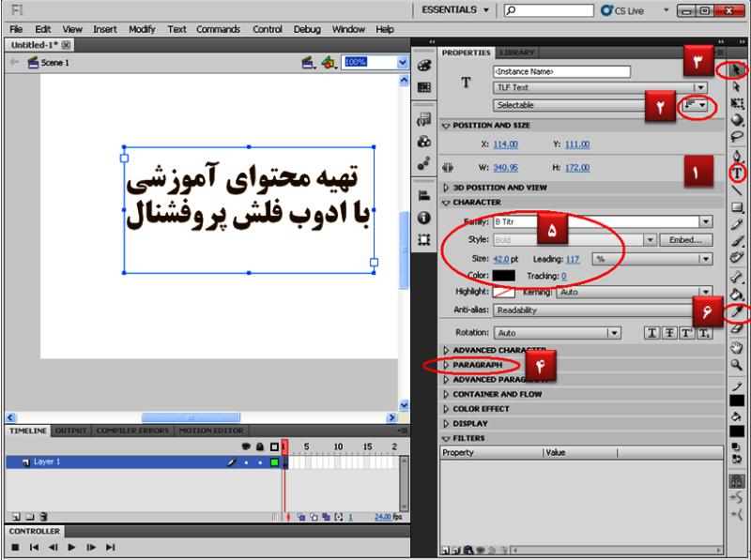Click the text Color black swatch
The height and width of the screenshot is (560, 751).
[504, 276]
